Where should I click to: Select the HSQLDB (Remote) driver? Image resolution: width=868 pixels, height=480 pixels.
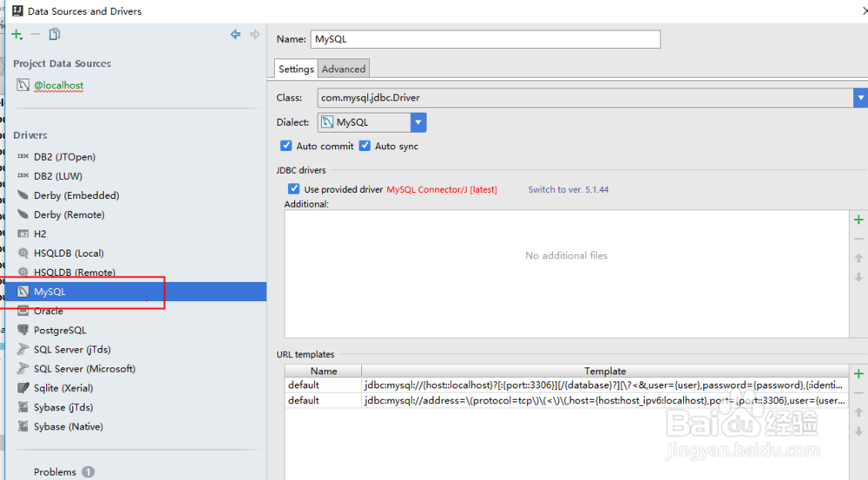tap(74, 273)
